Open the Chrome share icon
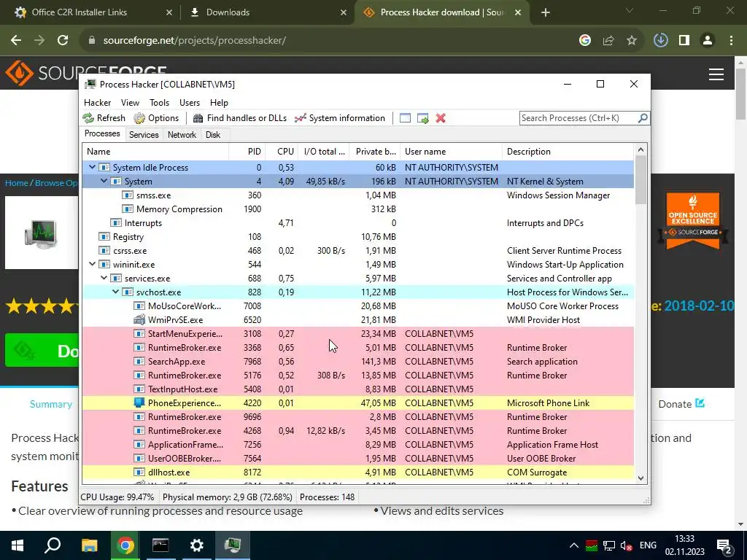 608,41
